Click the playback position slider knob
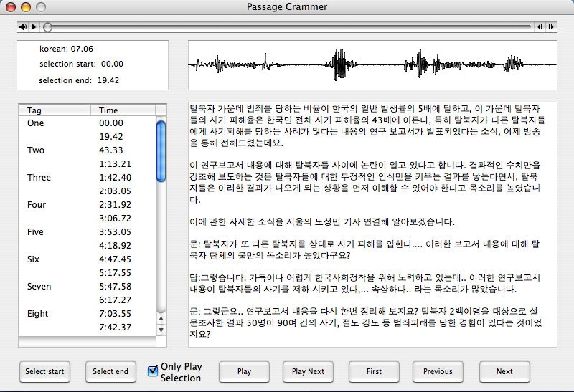574x392 pixels. (x=47, y=27)
